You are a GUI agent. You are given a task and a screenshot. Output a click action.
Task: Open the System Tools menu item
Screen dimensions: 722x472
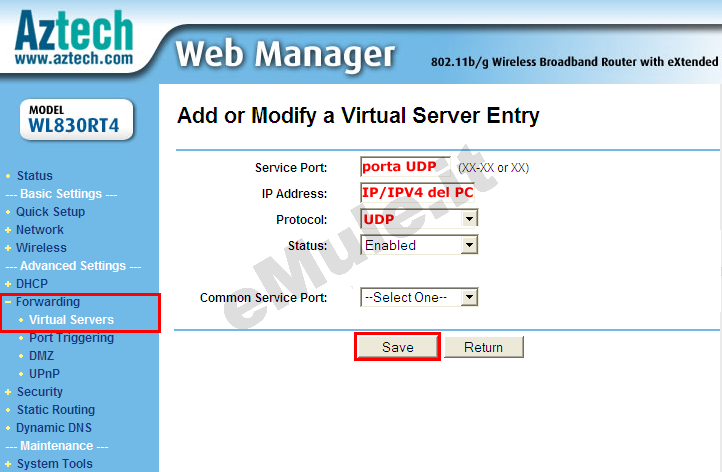[x=55, y=463]
